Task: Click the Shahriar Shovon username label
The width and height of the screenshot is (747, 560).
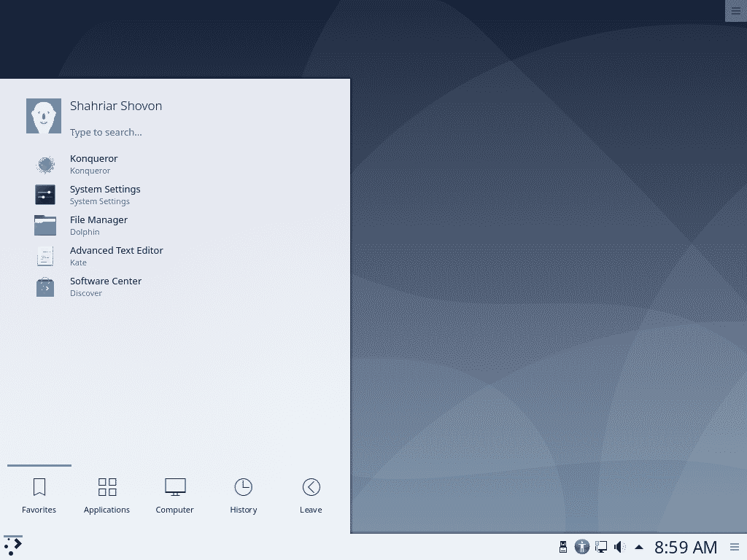Action: click(116, 106)
